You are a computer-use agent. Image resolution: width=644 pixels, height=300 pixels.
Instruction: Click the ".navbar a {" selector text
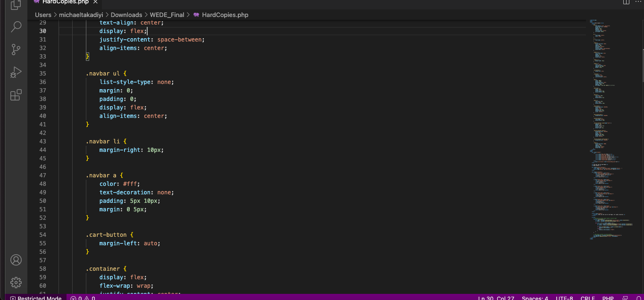point(104,175)
